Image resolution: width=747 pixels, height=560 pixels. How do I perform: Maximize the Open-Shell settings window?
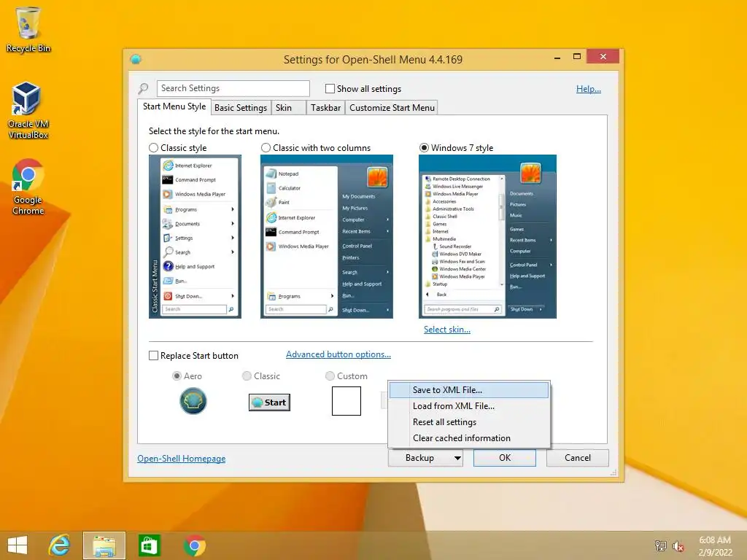[576, 57]
